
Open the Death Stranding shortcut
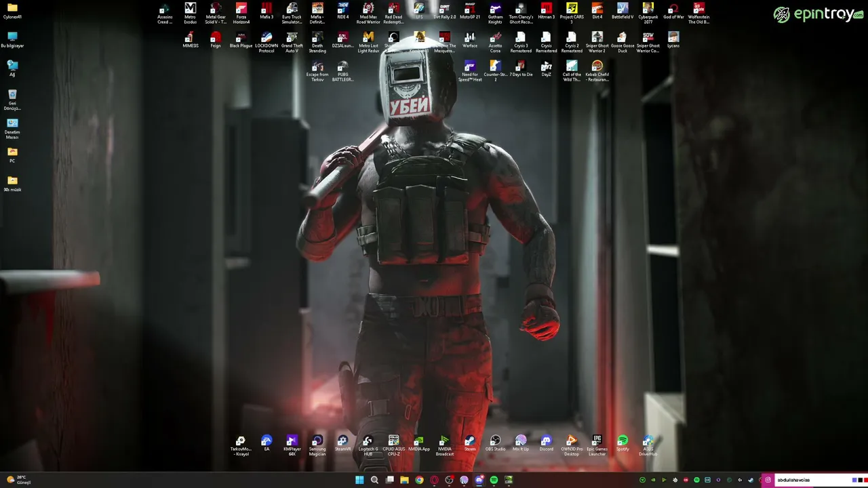pos(317,42)
